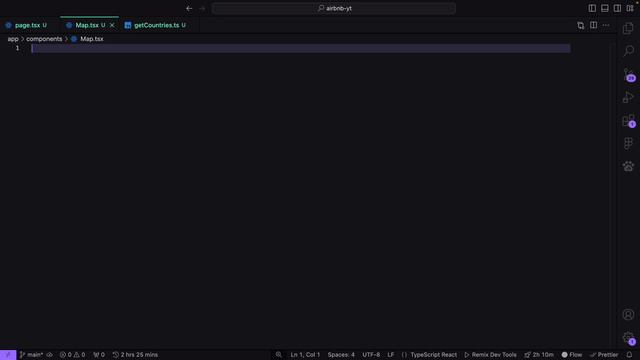Click the airbnb-yt command center search box
The image size is (640, 360).
(333, 8)
